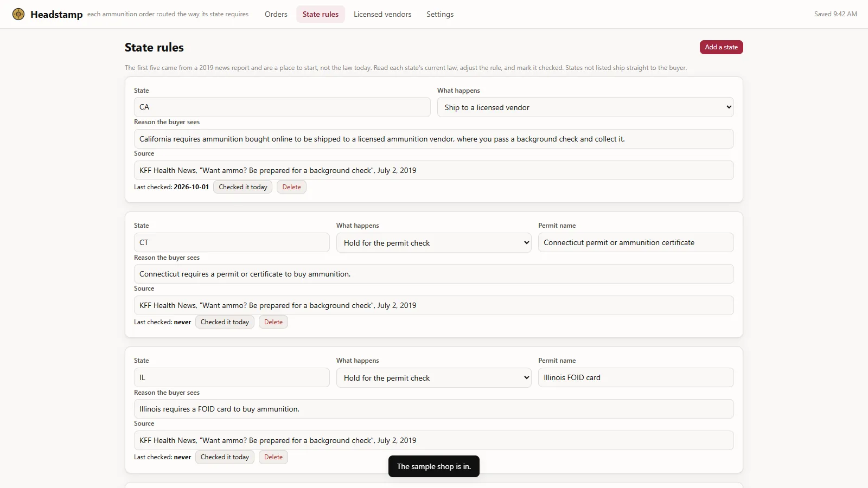This screenshot has height=488, width=868.
Task: Edit the CT state field
Action: pyautogui.click(x=232, y=242)
